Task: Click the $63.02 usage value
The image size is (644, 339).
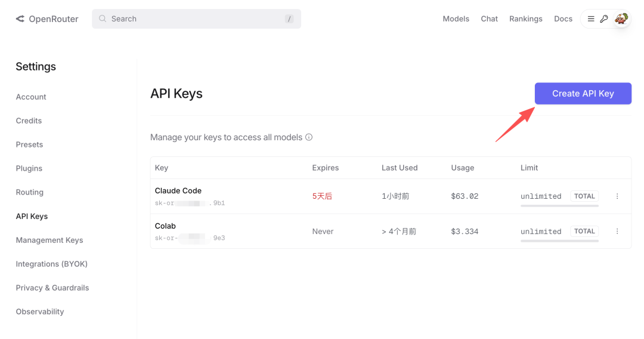Action: tap(465, 196)
